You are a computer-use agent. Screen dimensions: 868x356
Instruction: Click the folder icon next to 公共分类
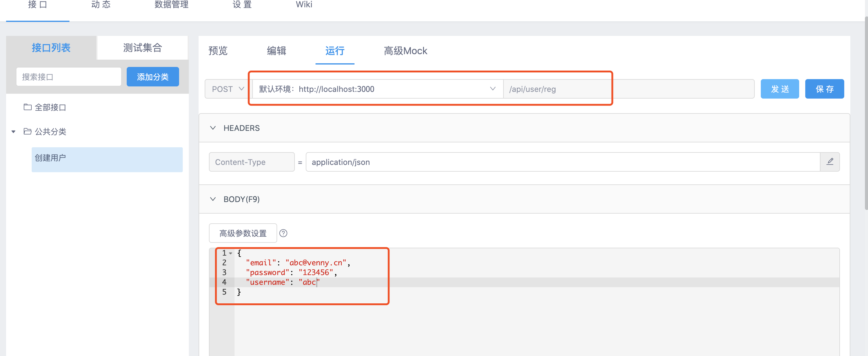pyautogui.click(x=27, y=131)
